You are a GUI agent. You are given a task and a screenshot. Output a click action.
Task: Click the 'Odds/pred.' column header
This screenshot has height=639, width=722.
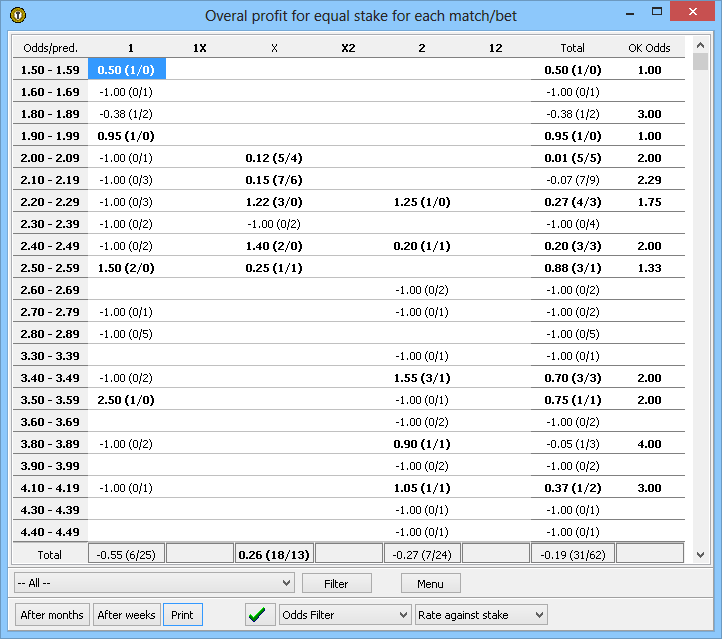[50, 47]
